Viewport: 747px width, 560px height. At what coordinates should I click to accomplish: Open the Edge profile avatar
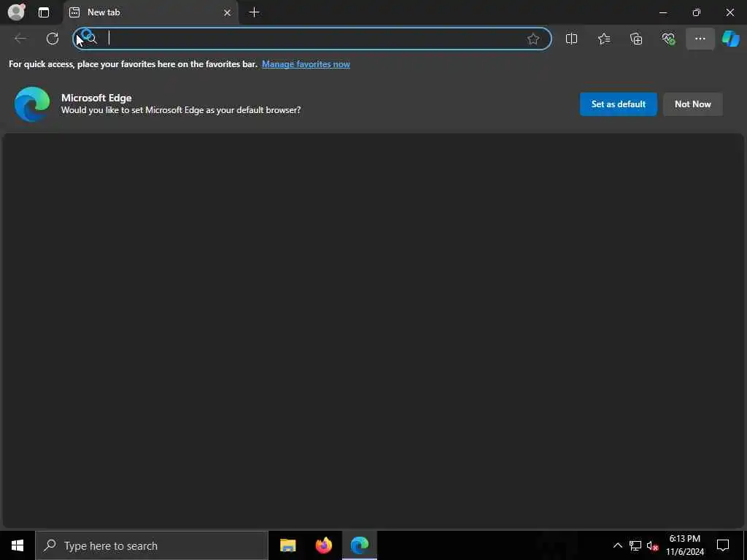(17, 12)
